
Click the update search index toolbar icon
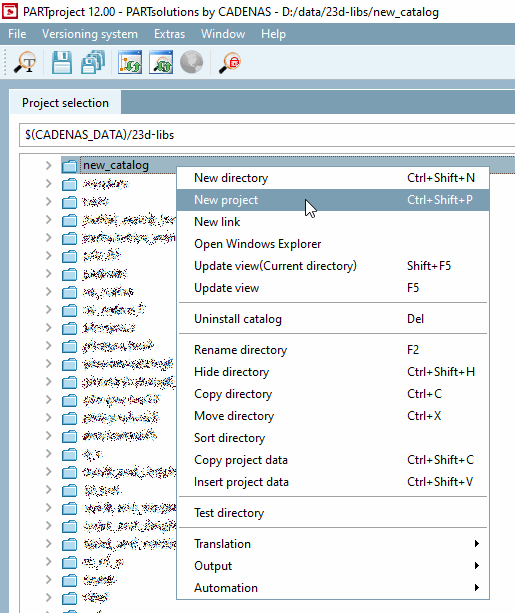161,63
